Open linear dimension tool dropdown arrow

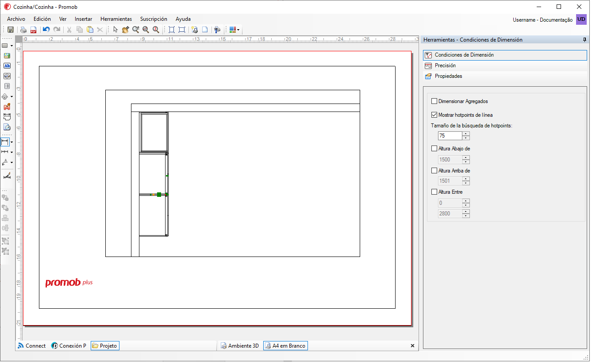12,142
